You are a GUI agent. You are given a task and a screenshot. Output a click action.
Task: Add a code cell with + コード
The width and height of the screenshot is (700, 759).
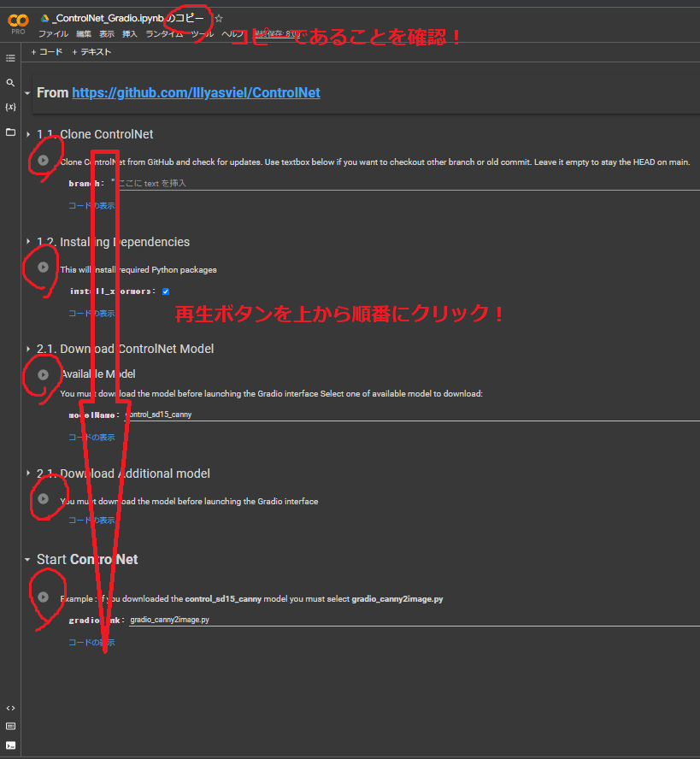(46, 52)
